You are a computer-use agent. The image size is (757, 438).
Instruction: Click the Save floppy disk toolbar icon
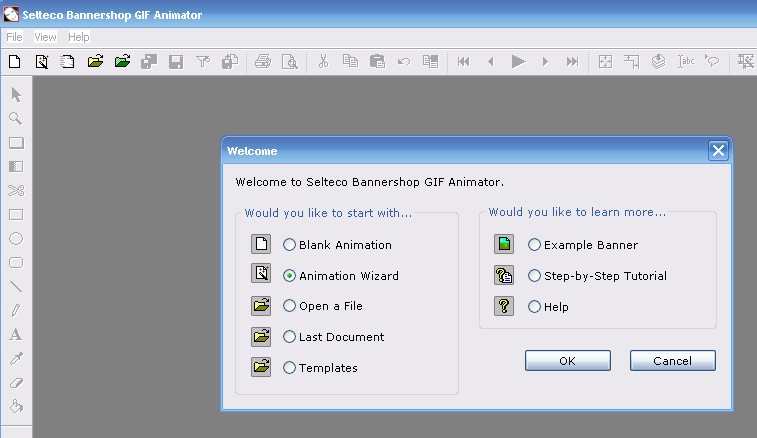point(176,62)
